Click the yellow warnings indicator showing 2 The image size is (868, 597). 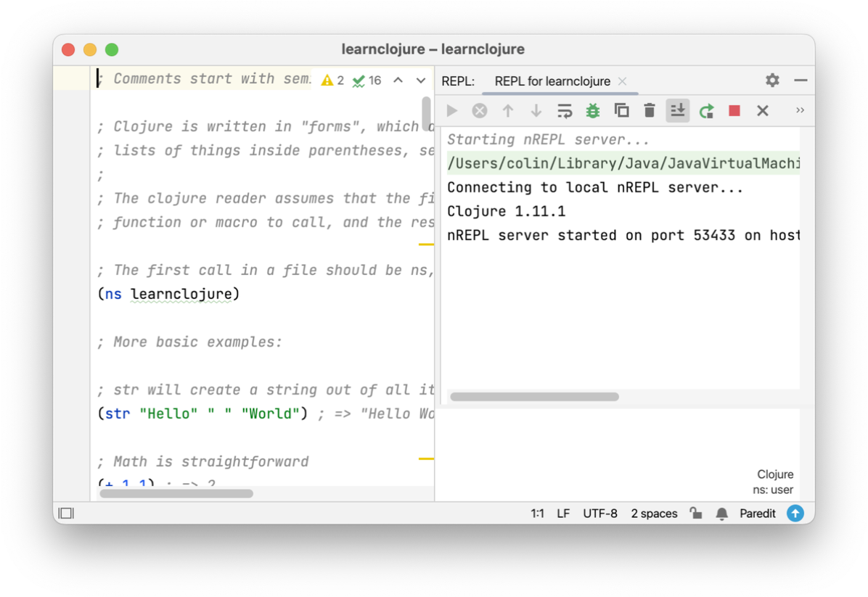[x=332, y=81]
